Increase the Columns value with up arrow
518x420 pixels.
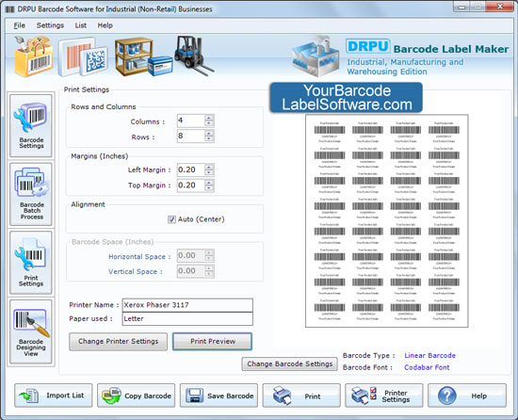tap(209, 118)
